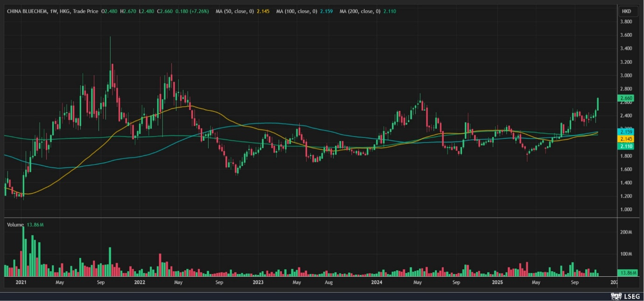Click the 2.800 price axis label
The height and width of the screenshot is (301, 644).
click(x=626, y=89)
